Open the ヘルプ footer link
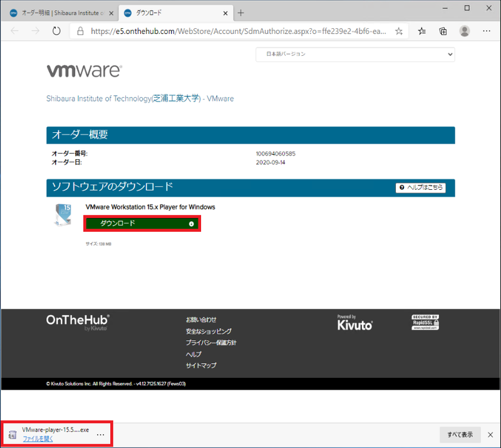The height and width of the screenshot is (448, 501). point(194,354)
